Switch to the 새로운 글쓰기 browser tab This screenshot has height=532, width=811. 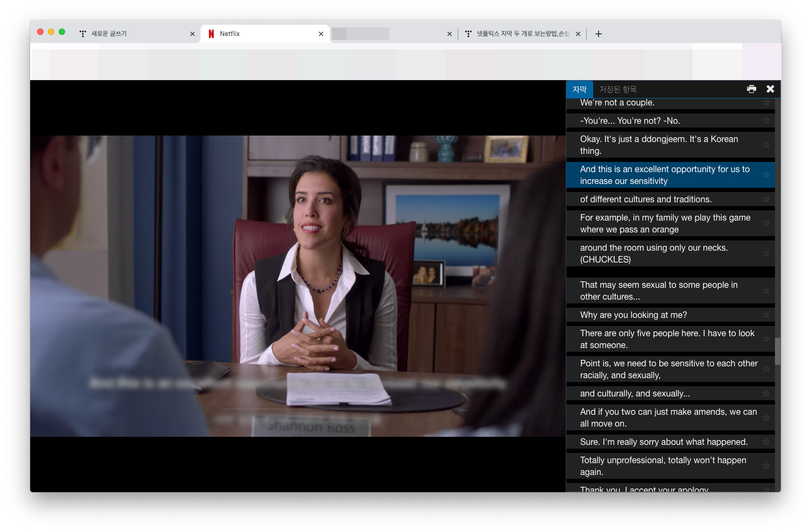(136, 33)
